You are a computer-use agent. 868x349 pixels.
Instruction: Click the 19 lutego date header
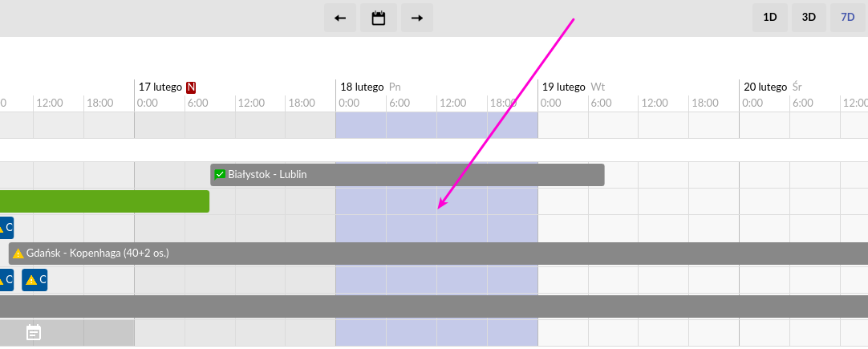pos(563,87)
